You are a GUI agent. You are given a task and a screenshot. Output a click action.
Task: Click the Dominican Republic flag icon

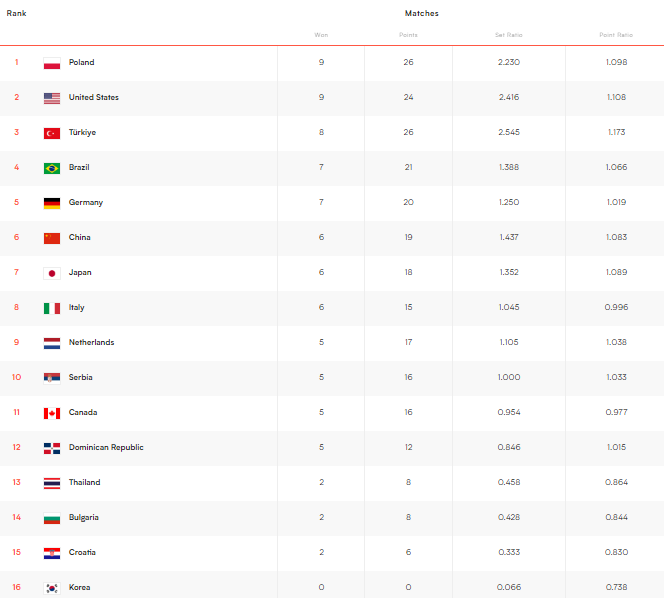(52, 448)
